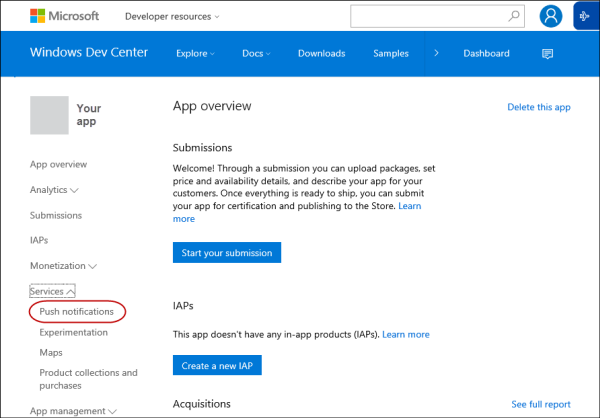
Task: Click the Your app thumbnail image
Action: pyautogui.click(x=49, y=115)
